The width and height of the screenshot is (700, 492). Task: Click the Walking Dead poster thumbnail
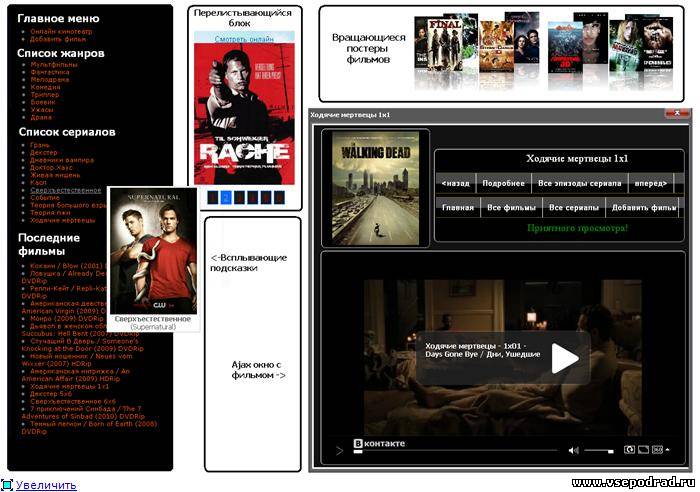375,188
